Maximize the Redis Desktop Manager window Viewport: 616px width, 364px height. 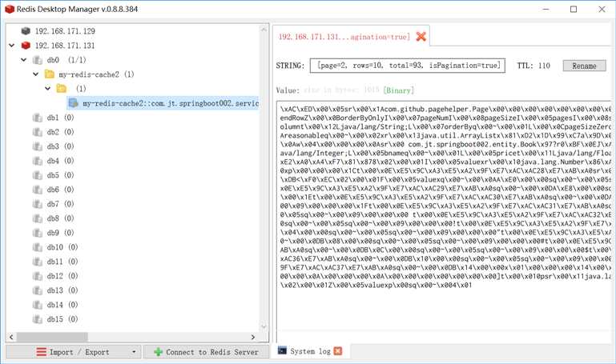[574, 9]
